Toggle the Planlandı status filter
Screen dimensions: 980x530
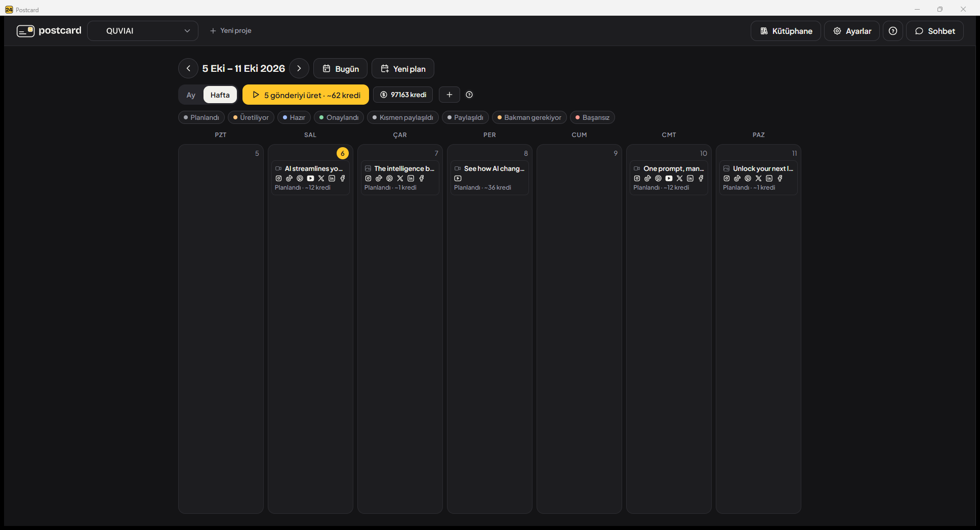(201, 117)
